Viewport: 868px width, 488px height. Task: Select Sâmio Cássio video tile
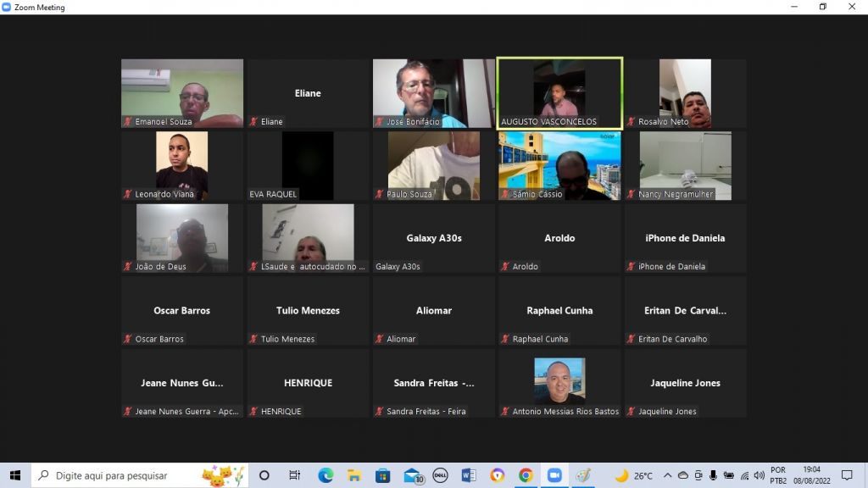coord(559,166)
